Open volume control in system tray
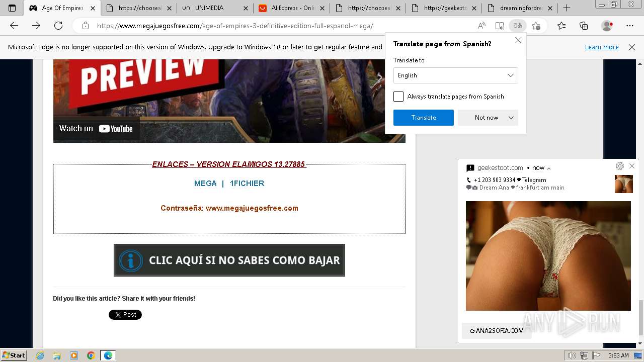This screenshot has height=362, width=644. (x=572, y=355)
